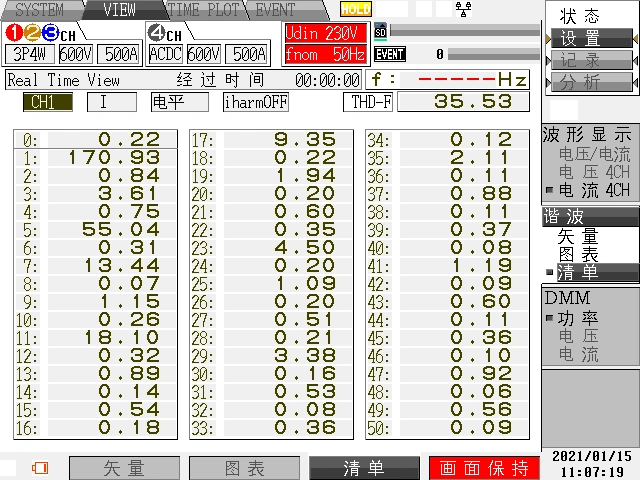Click the bottom 图表 graph button

244,468
